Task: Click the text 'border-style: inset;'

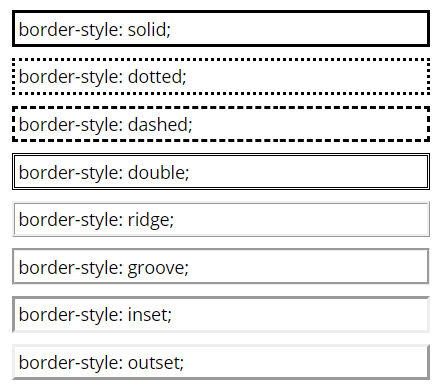Action: 95,315
